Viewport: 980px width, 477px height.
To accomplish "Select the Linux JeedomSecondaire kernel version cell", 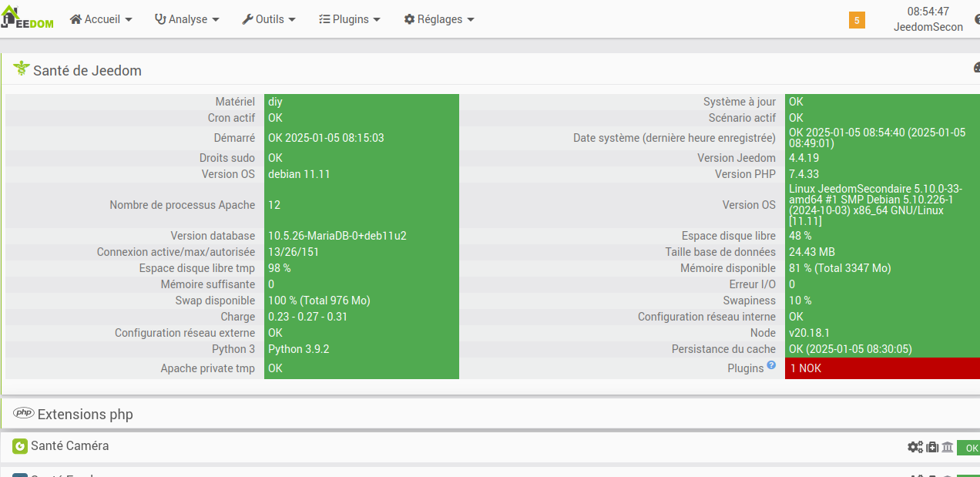I will click(882, 205).
